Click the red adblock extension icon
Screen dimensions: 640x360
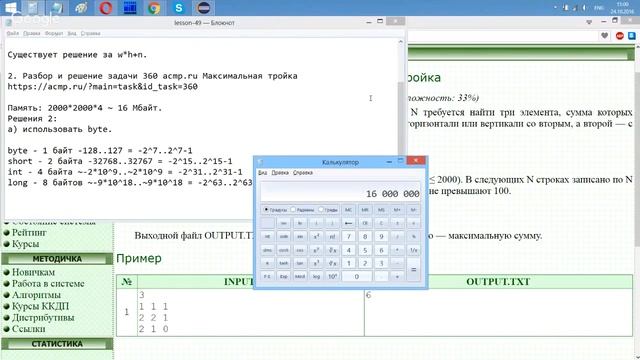click(x=620, y=36)
